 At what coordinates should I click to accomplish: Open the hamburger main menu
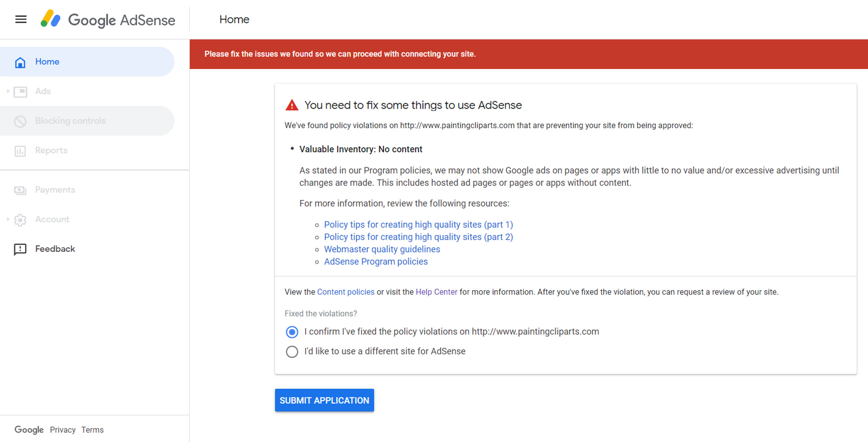(21, 19)
